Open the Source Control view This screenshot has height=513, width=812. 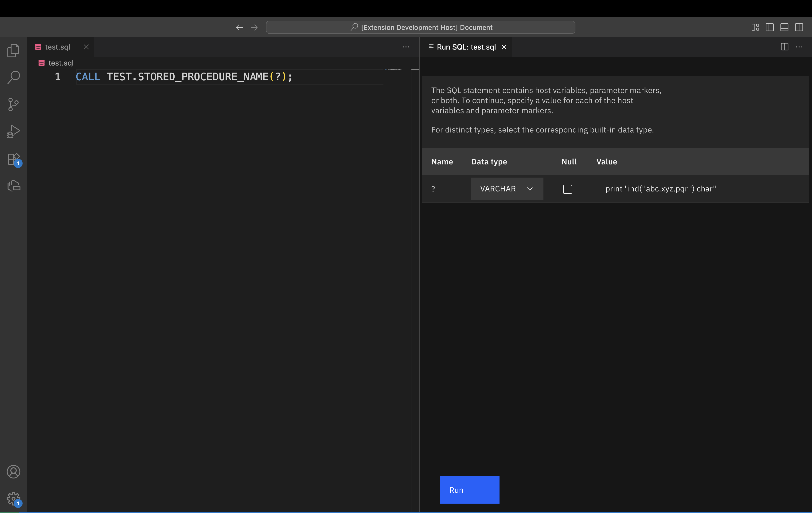pyautogui.click(x=13, y=105)
